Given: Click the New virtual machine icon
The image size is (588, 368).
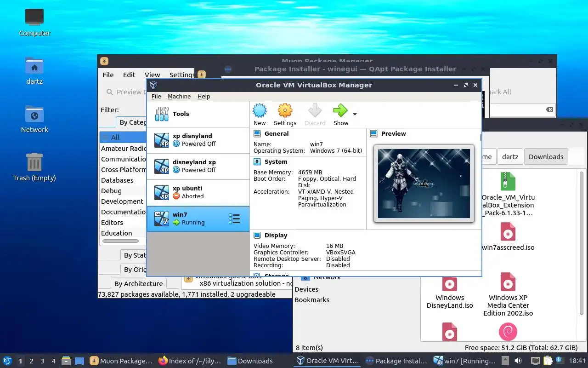Looking at the screenshot, I should (x=260, y=111).
